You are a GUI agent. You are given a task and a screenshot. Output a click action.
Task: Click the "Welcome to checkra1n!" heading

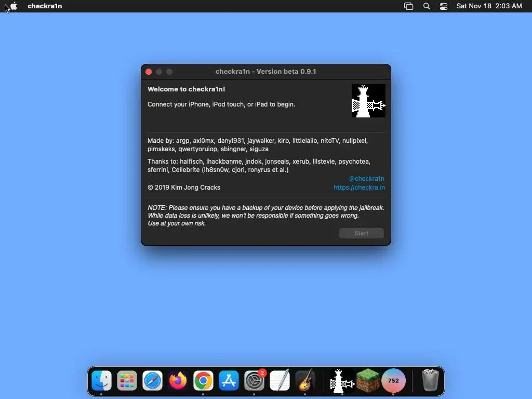point(187,89)
